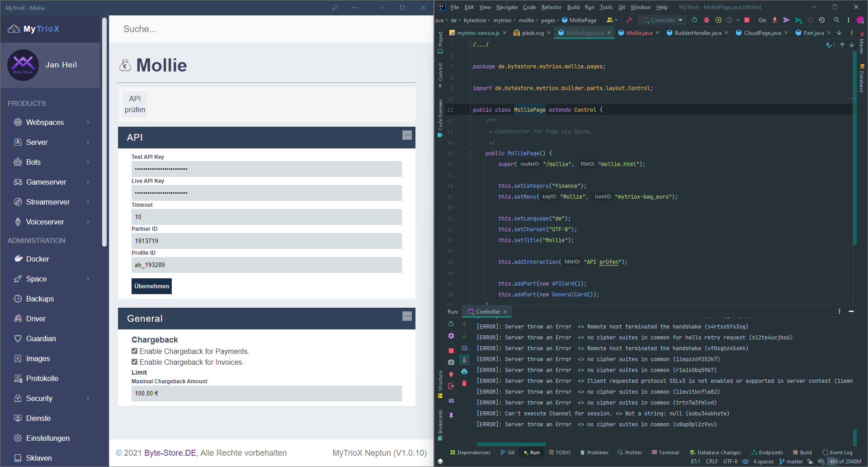
Task: Open the Problems tool window
Action: (x=594, y=453)
